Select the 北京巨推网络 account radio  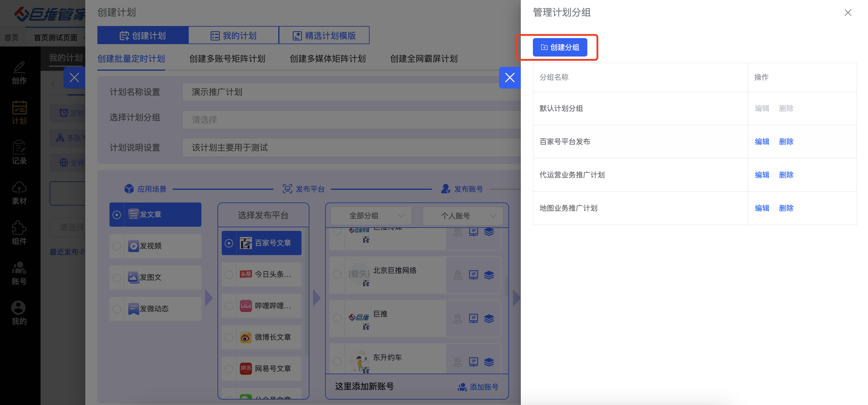[x=337, y=274]
